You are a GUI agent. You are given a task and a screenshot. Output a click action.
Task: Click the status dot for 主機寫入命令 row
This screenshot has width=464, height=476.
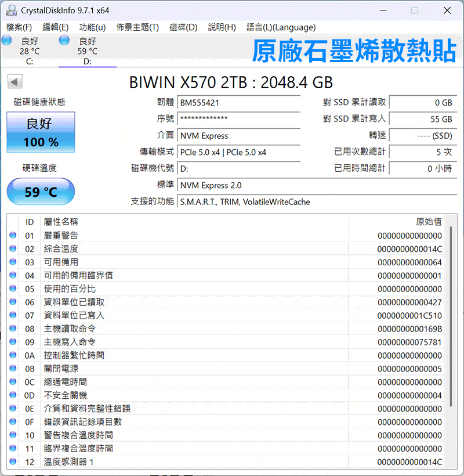click(13, 342)
